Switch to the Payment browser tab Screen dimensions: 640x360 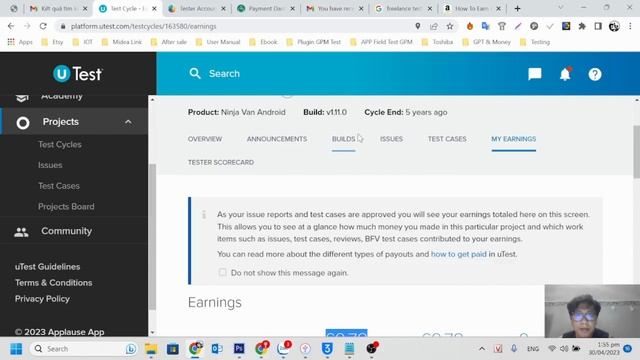click(266, 9)
